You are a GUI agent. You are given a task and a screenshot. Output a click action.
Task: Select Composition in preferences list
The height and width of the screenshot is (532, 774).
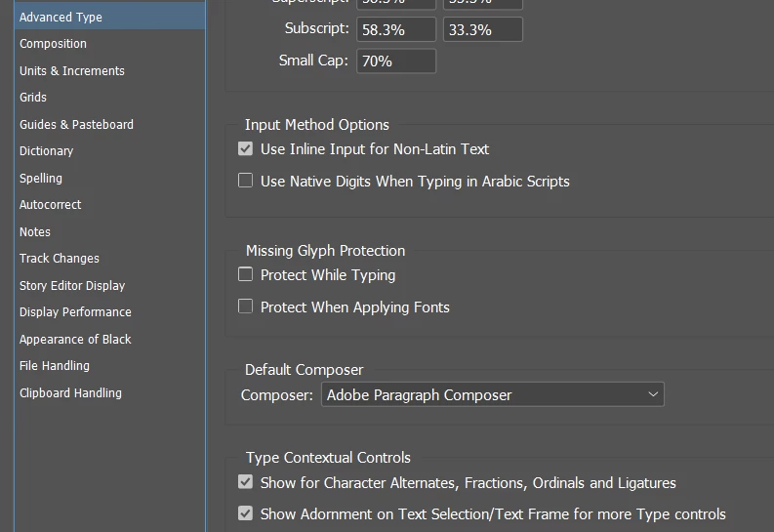click(x=54, y=43)
